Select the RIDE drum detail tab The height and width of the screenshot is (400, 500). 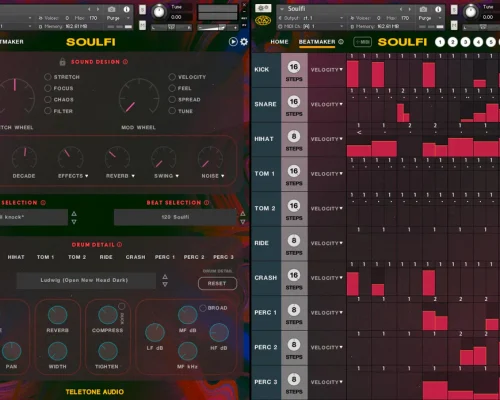tap(106, 257)
